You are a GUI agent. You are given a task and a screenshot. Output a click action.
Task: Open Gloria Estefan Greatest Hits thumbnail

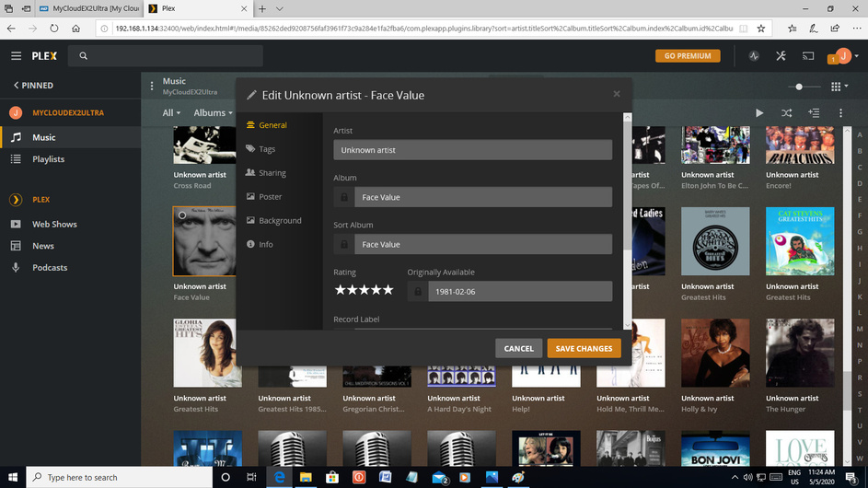click(208, 353)
